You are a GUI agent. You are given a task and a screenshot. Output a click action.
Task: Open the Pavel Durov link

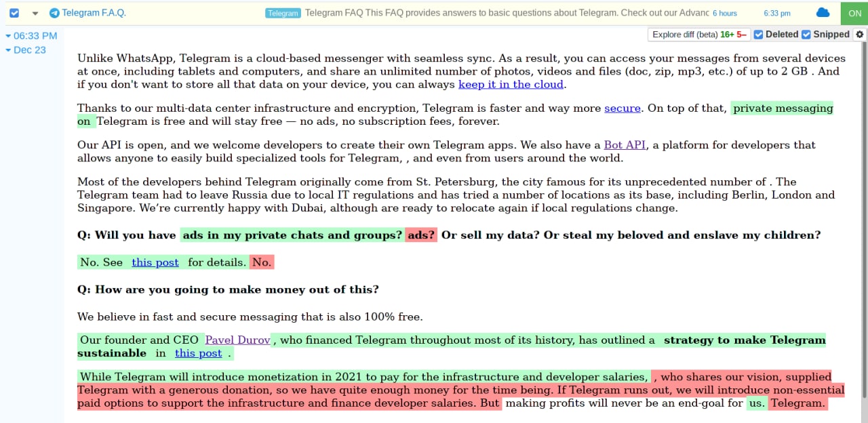click(x=237, y=340)
